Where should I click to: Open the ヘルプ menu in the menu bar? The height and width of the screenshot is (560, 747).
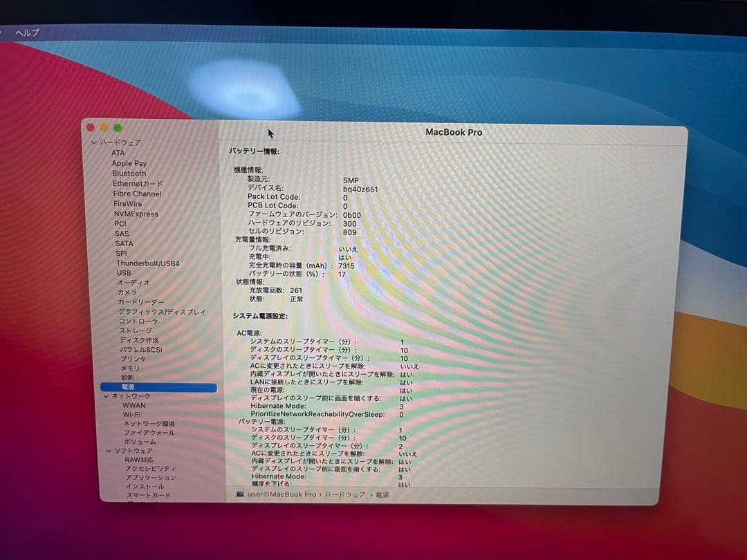pyautogui.click(x=27, y=32)
